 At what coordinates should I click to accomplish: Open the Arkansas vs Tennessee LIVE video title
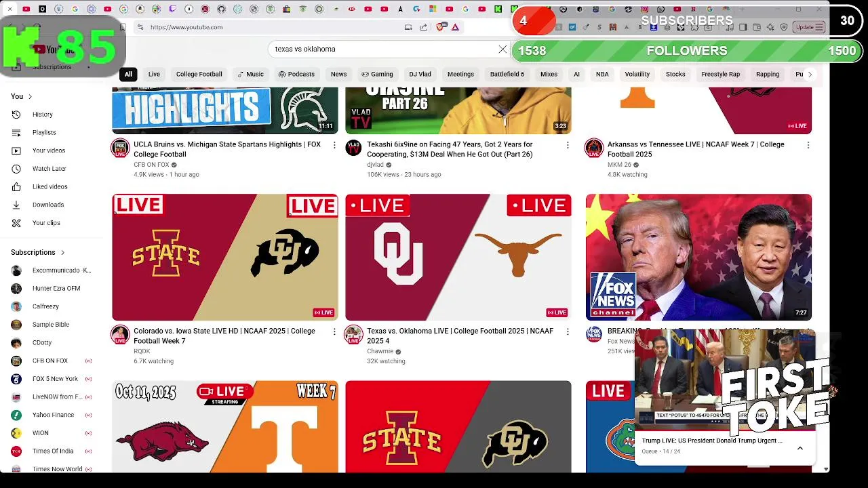696,149
